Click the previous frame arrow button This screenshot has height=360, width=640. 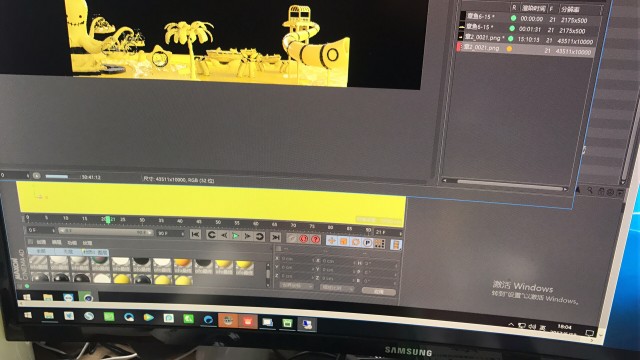pos(224,235)
